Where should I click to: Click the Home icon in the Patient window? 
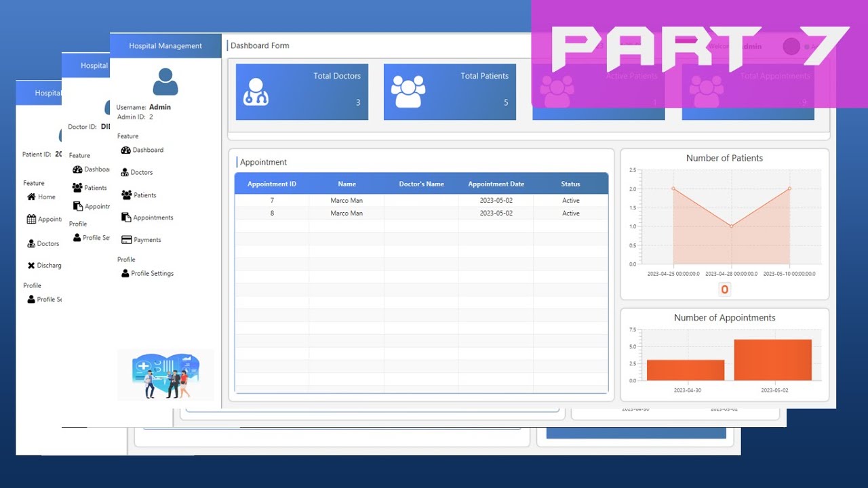click(31, 197)
